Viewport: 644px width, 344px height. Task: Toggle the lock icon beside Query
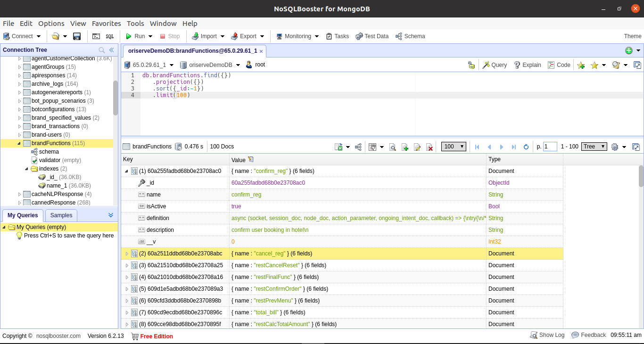[x=471, y=65]
